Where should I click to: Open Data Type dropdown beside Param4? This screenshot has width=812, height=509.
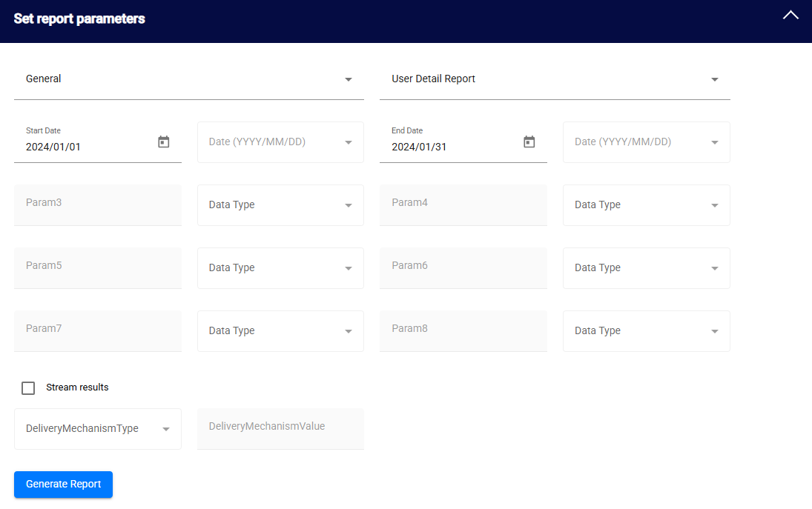(647, 205)
